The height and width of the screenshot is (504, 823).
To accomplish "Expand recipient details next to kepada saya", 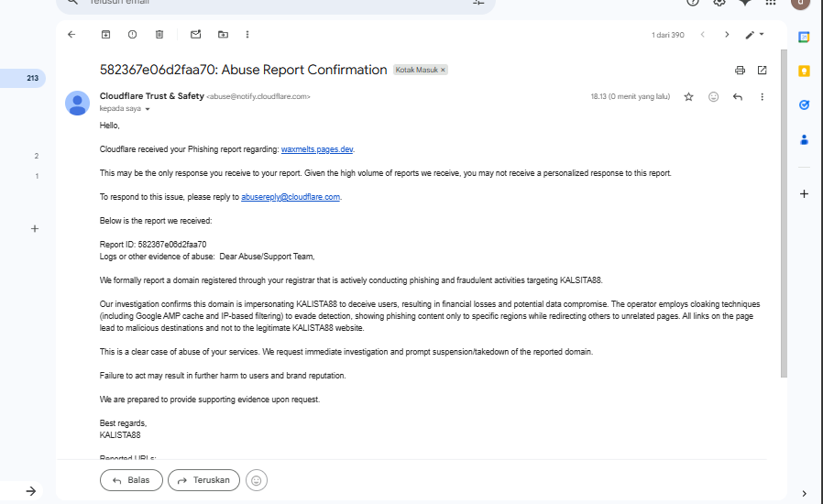I will [x=148, y=109].
